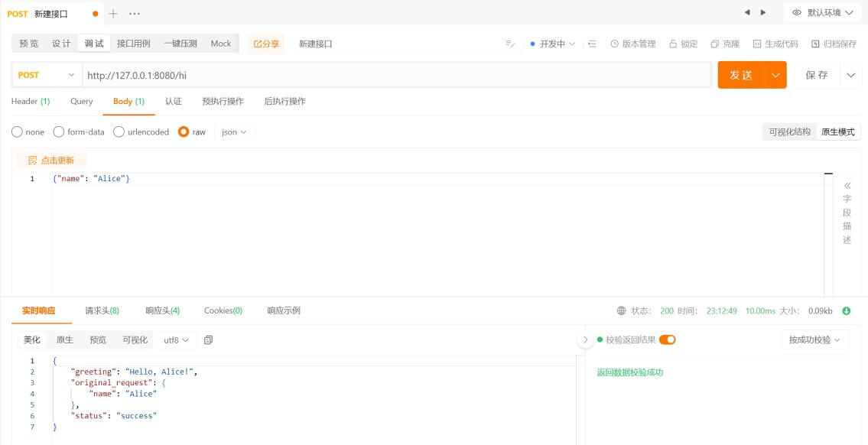Select the none body type radio
Viewport: 868px width, 445px height.
tap(16, 132)
